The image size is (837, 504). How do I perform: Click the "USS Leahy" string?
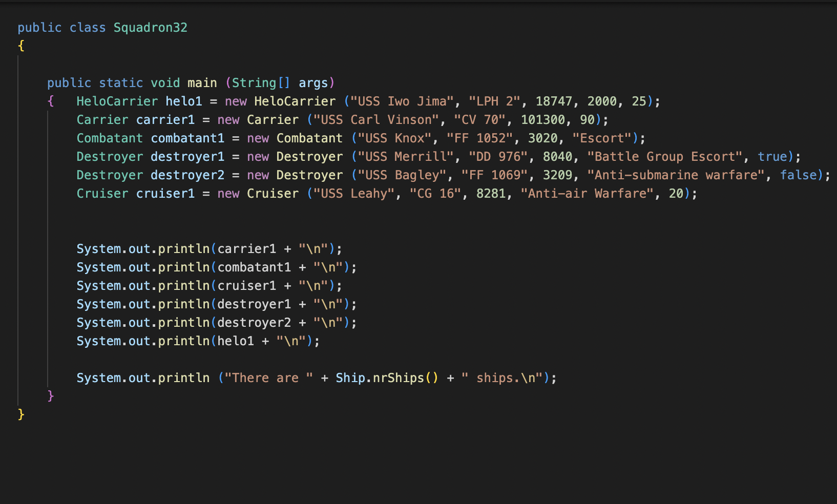(x=354, y=194)
